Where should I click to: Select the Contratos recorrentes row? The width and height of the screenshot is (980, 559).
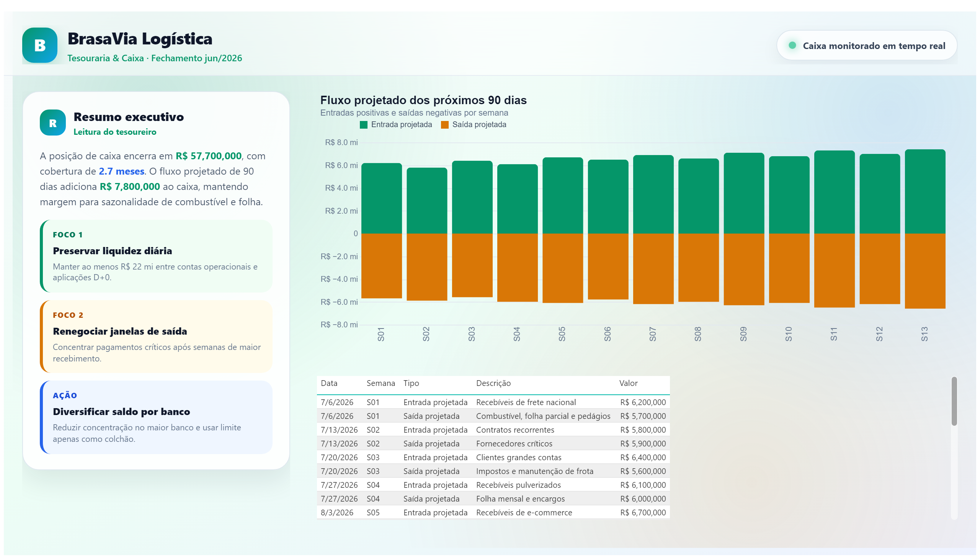[493, 430]
